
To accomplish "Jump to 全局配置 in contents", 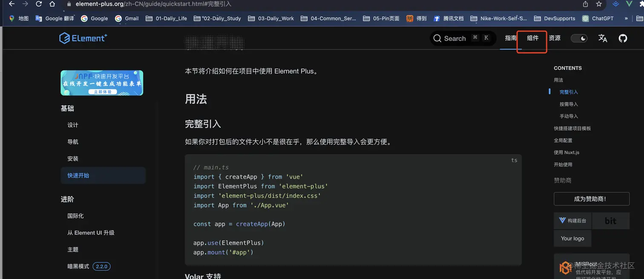I will [563, 140].
